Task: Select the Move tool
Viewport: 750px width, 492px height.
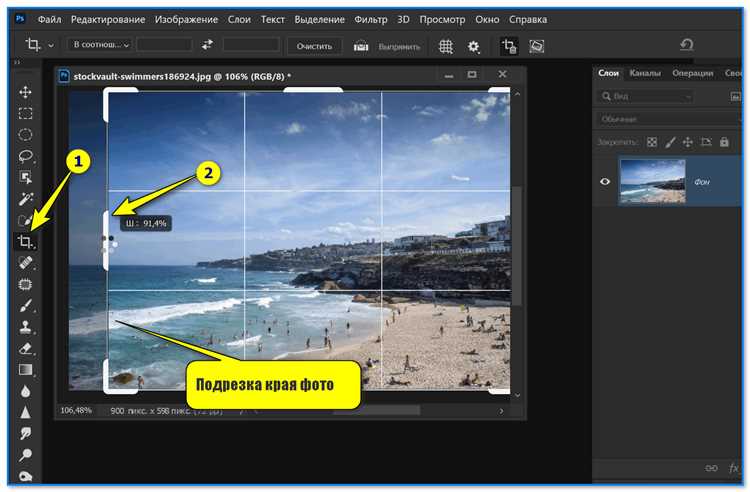Action: pyautogui.click(x=26, y=92)
